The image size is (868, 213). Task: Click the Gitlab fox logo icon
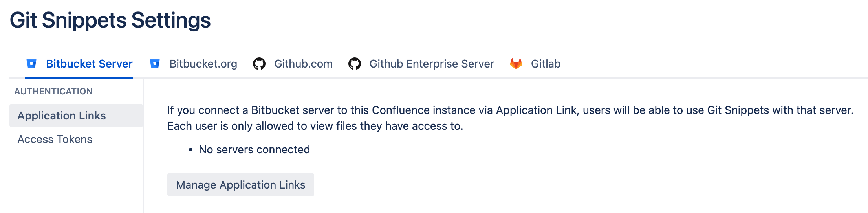516,64
